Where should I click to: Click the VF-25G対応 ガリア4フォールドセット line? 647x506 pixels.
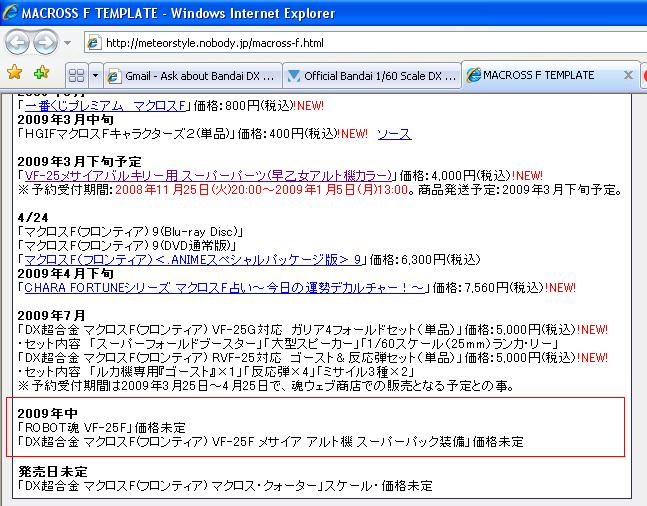(x=313, y=329)
